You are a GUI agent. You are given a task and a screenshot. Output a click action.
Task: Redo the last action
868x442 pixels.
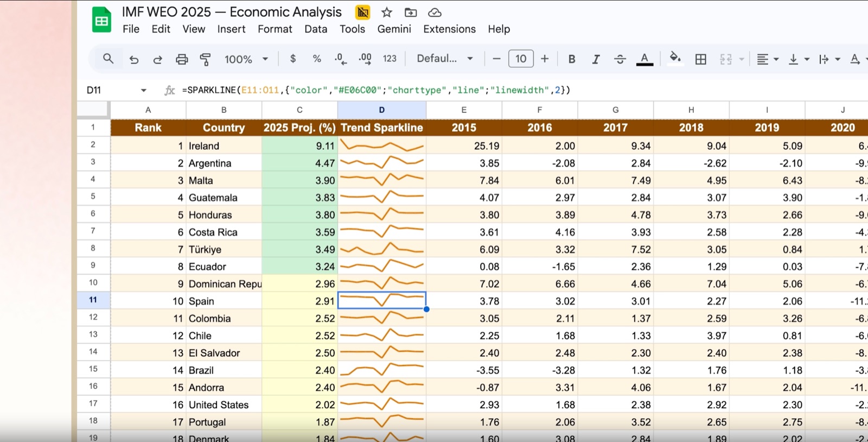point(157,59)
